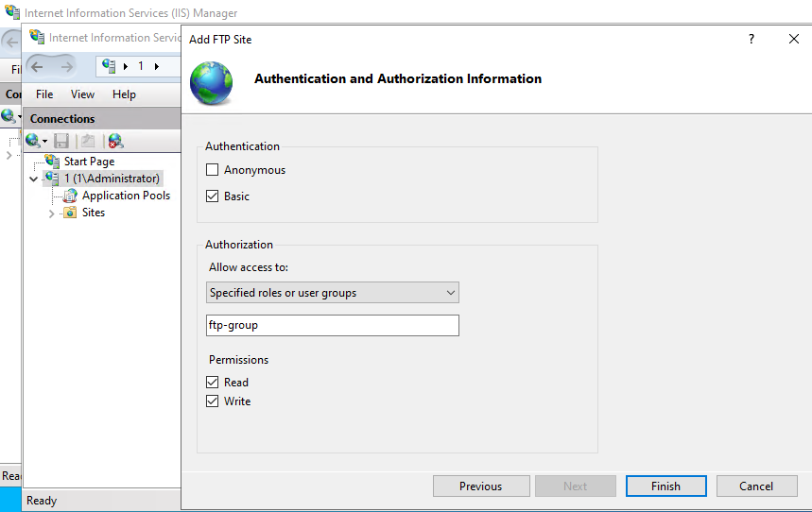Image resolution: width=812 pixels, height=512 pixels.
Task: Click the Sites folder icon
Action: 70,213
